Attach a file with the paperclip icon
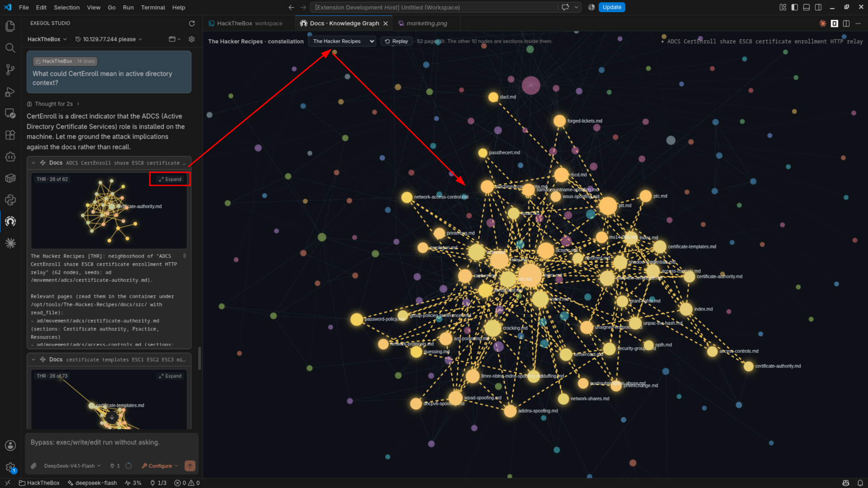The width and height of the screenshot is (868, 488). pyautogui.click(x=33, y=466)
